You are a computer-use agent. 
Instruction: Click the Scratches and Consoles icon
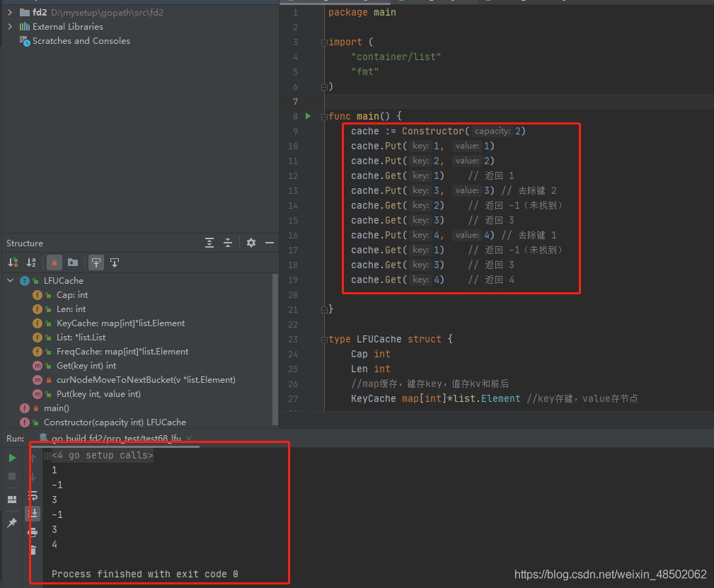click(x=25, y=41)
